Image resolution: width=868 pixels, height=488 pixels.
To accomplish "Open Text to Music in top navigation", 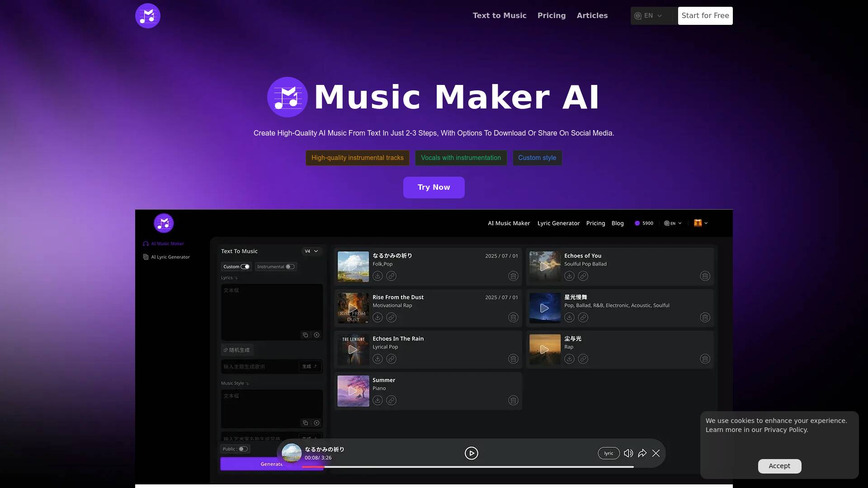I will (x=500, y=15).
